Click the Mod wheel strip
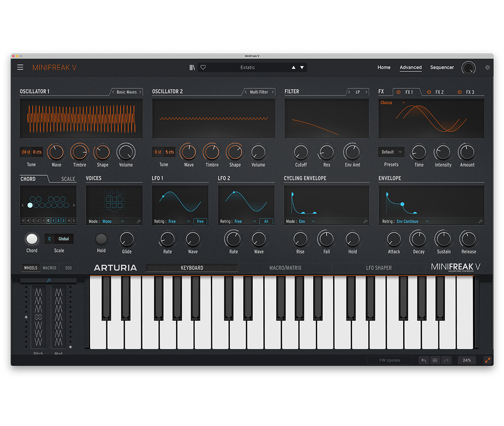504x426 pixels. point(58,317)
